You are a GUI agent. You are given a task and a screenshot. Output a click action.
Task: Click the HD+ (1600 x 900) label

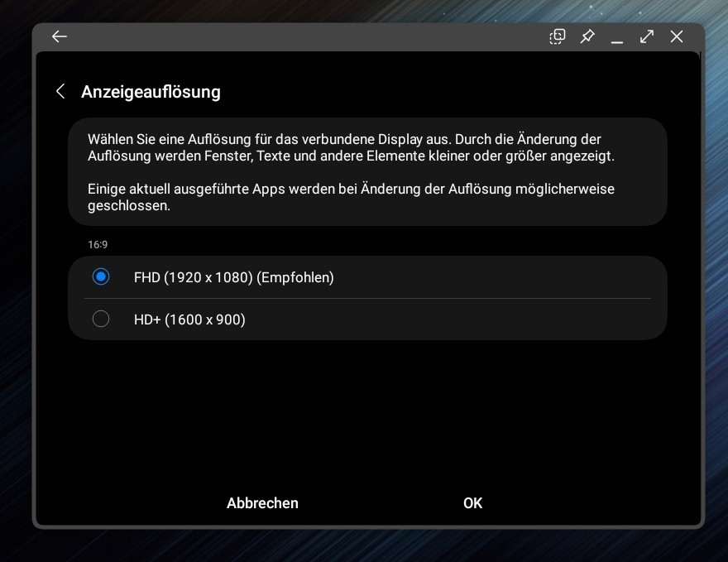click(189, 319)
